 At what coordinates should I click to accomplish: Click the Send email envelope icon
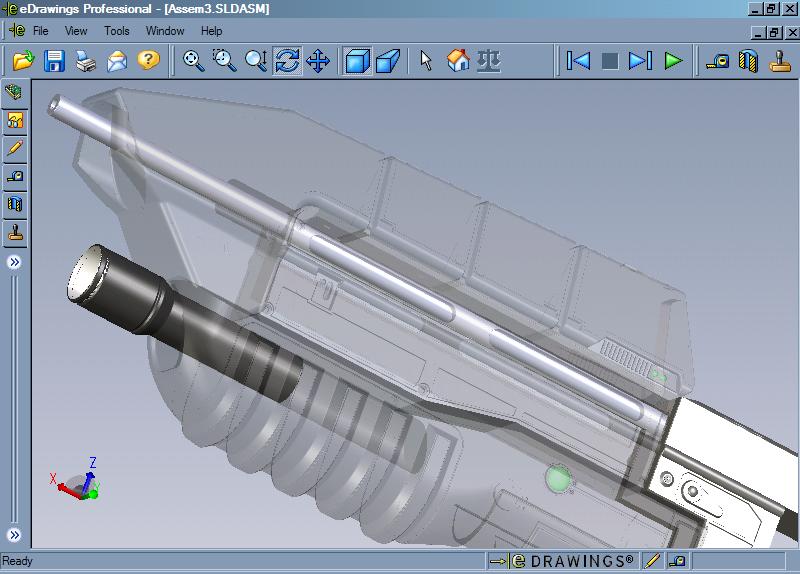pos(117,61)
